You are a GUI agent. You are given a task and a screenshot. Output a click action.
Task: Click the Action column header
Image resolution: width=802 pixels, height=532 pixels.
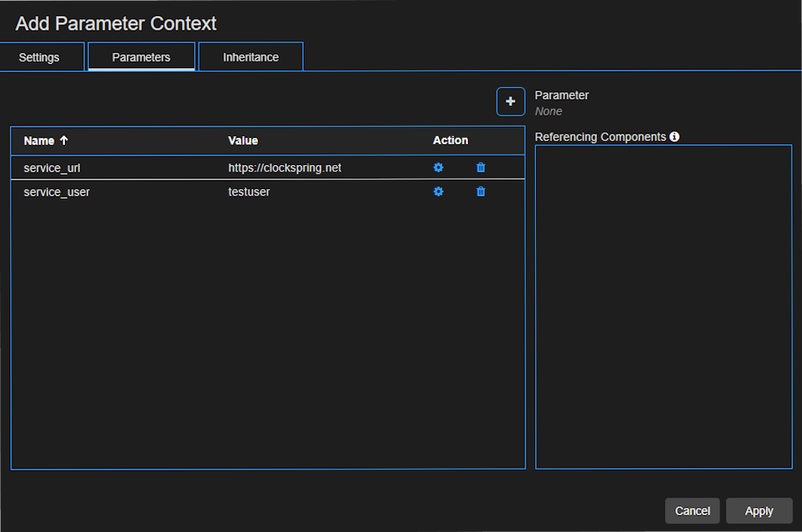[450, 140]
